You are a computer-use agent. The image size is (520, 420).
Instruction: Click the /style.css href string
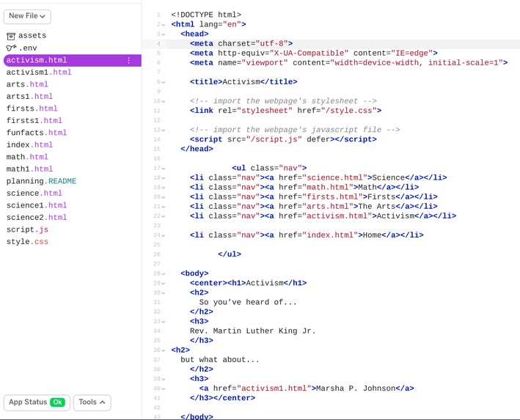pos(348,111)
